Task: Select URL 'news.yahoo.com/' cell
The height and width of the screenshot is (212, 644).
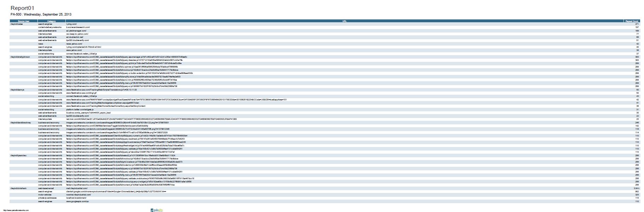Action: pyautogui.click(x=74, y=44)
